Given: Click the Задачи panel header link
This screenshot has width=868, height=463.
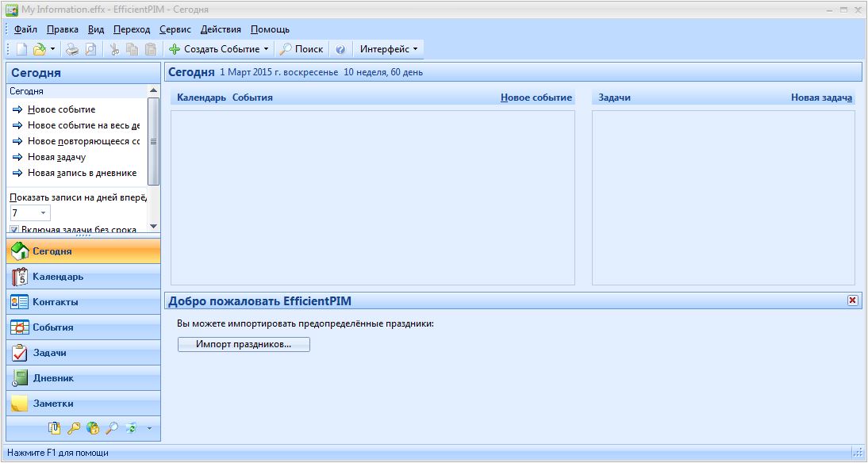Looking at the screenshot, I should click(614, 98).
